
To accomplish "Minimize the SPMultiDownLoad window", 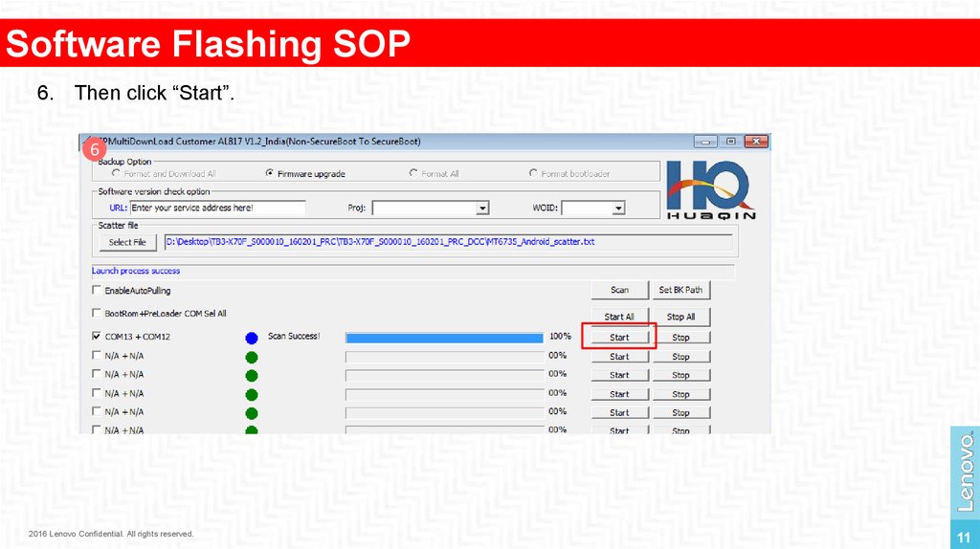I will pos(705,142).
